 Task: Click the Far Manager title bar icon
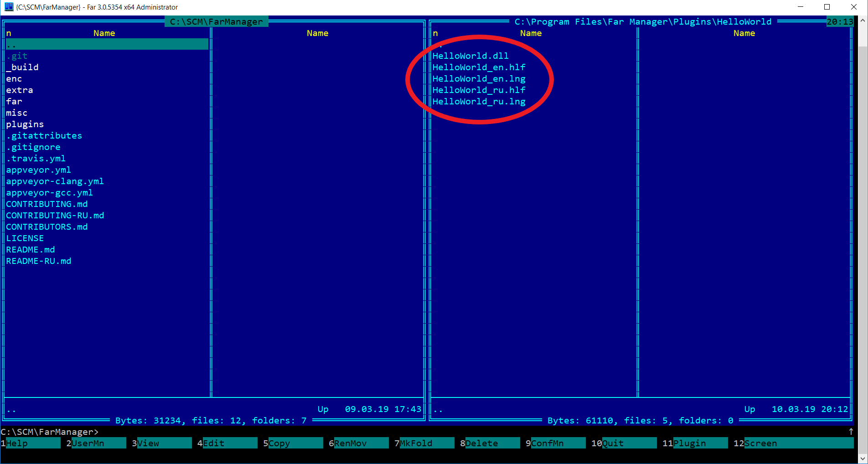click(x=9, y=7)
